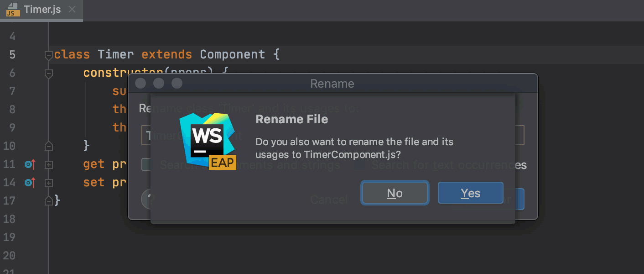Collapse the class Timer fold on line 5

click(x=49, y=55)
